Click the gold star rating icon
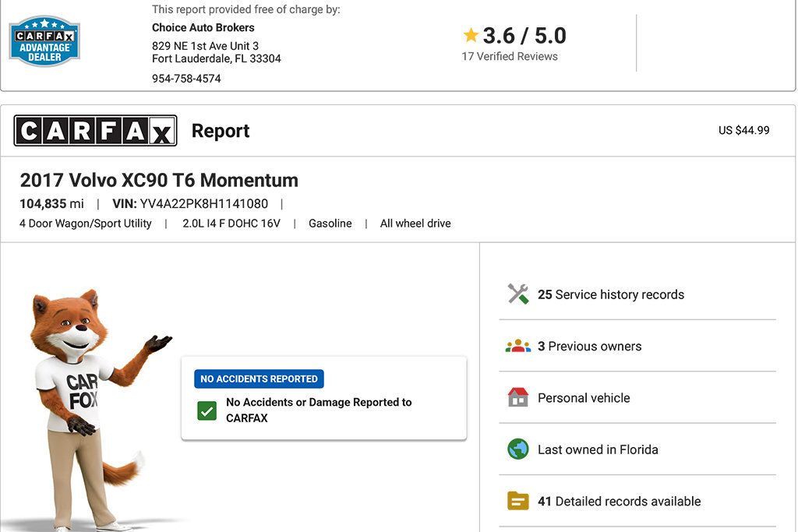 coord(471,35)
